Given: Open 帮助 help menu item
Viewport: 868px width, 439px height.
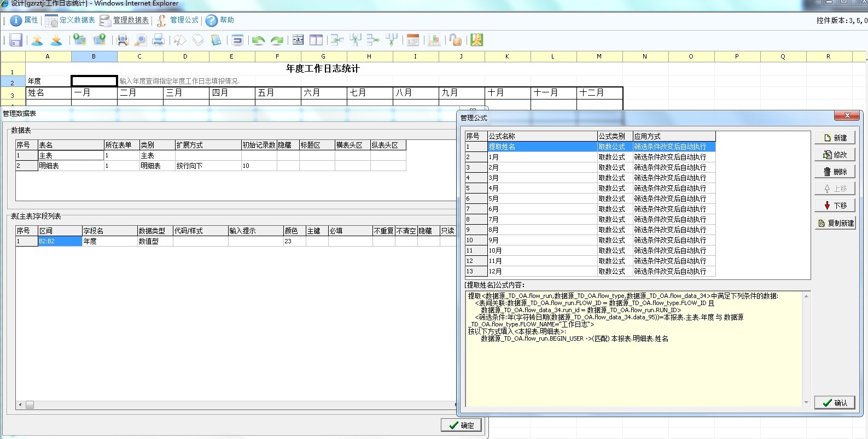Looking at the screenshot, I should pos(220,20).
